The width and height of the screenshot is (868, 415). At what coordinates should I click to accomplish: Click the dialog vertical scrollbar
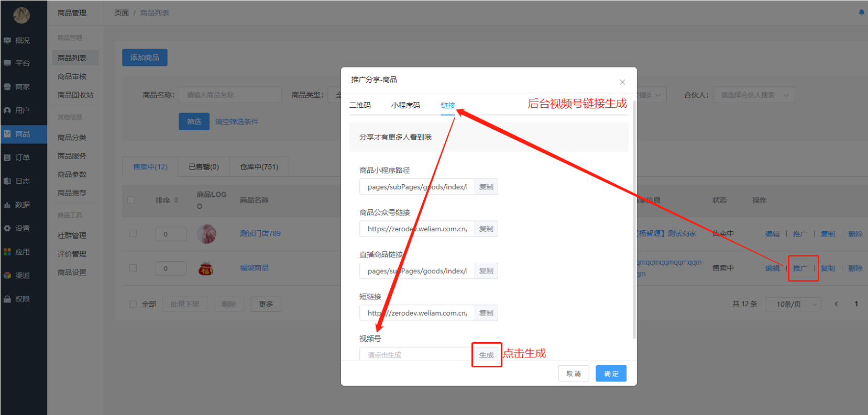pos(634,220)
